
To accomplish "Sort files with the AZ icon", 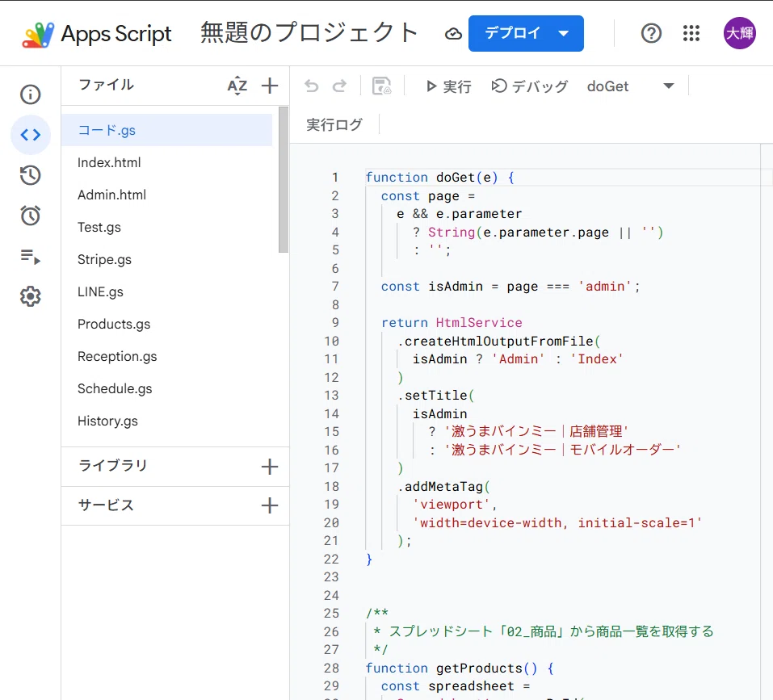I will pos(237,86).
